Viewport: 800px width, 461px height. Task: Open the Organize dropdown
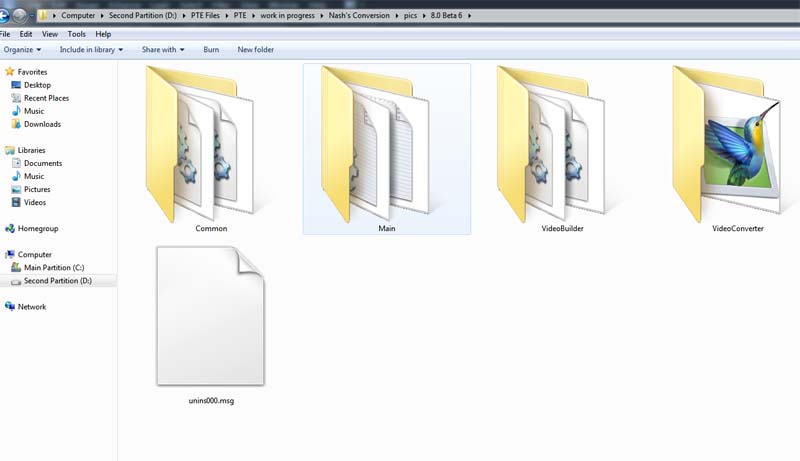pos(22,49)
